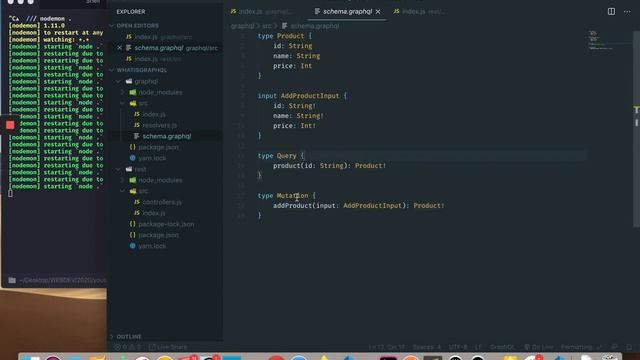Switch to the index.js rest tab
640x360 pixels.
(x=420, y=12)
